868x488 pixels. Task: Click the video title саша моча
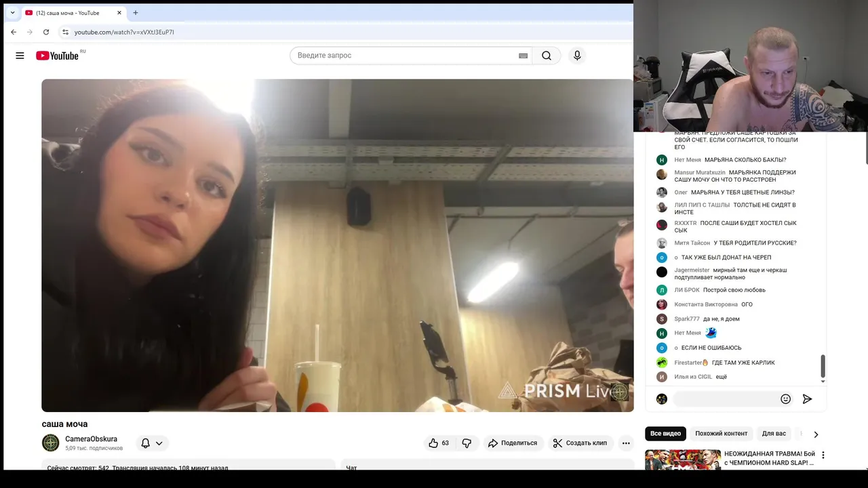[x=64, y=424]
